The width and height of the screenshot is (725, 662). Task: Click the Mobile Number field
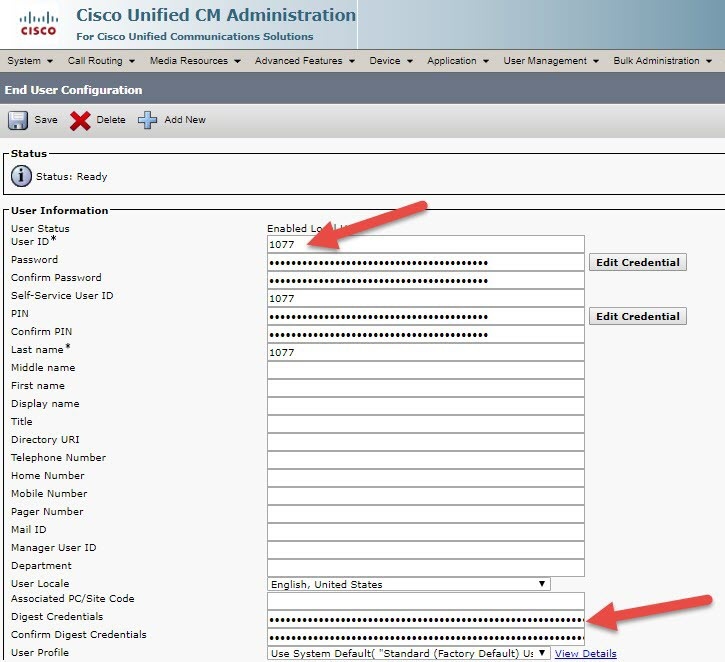tap(426, 496)
